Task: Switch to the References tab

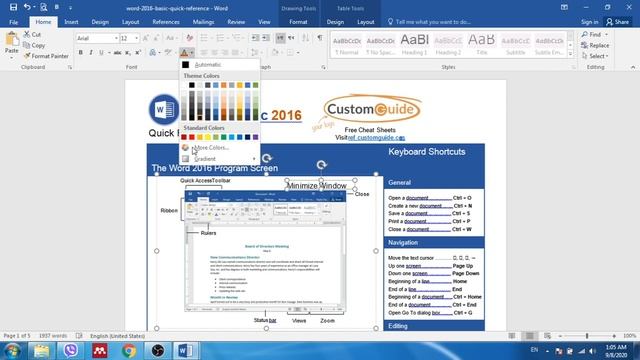Action: pyautogui.click(x=166, y=22)
